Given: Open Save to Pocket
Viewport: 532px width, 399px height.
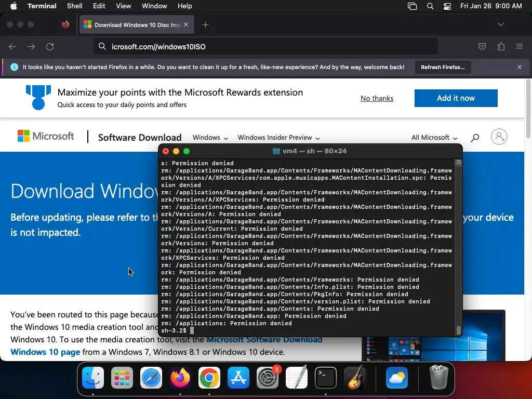Looking at the screenshot, I should [x=482, y=46].
